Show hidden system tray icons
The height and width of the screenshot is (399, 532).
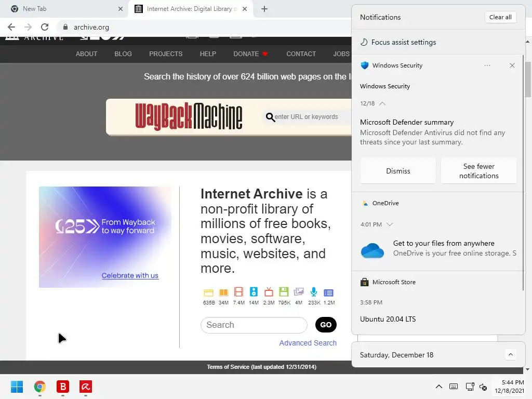point(438,387)
